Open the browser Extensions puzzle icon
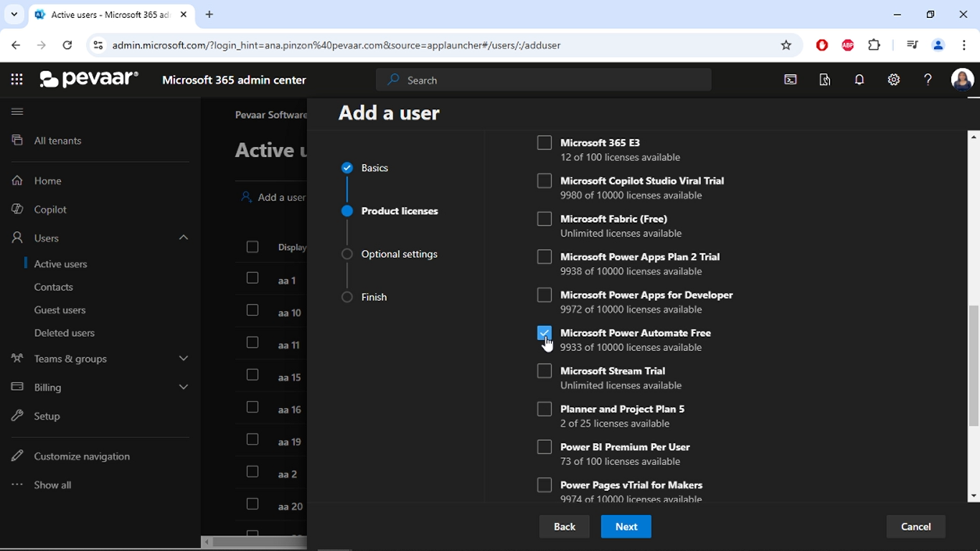The height and width of the screenshot is (551, 980). coord(874,45)
